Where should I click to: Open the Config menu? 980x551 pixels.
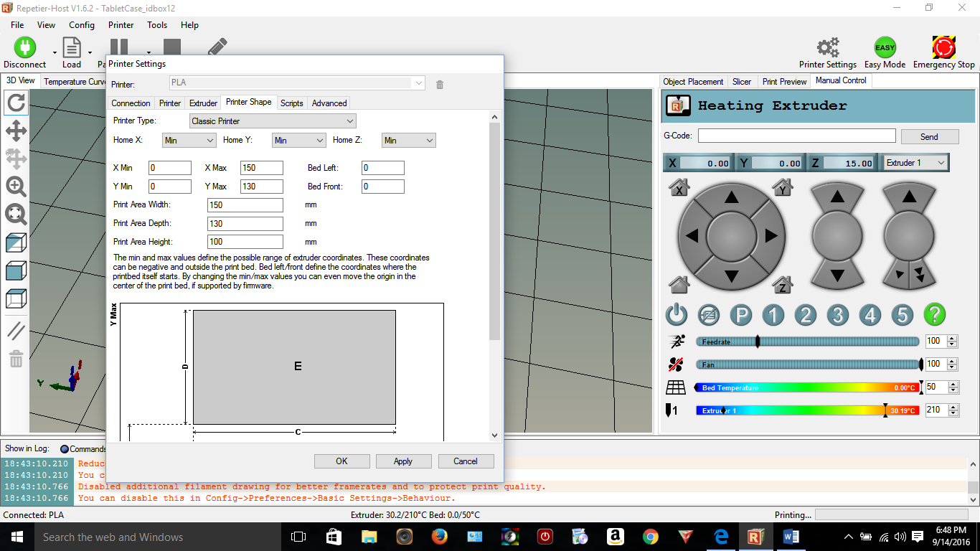pyautogui.click(x=82, y=25)
